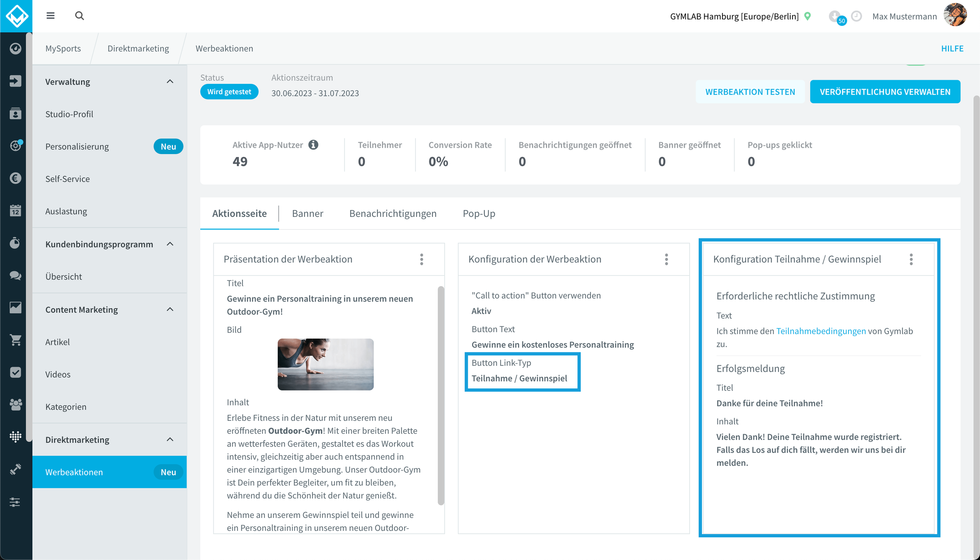Collapse the Verwaltung section
Image resolution: width=980 pixels, height=560 pixels.
click(170, 81)
